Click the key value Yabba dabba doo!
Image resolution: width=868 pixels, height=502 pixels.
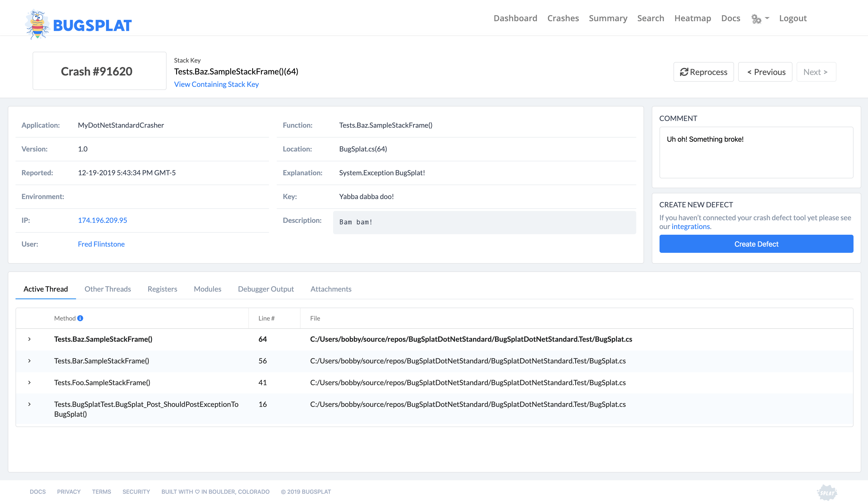click(366, 197)
